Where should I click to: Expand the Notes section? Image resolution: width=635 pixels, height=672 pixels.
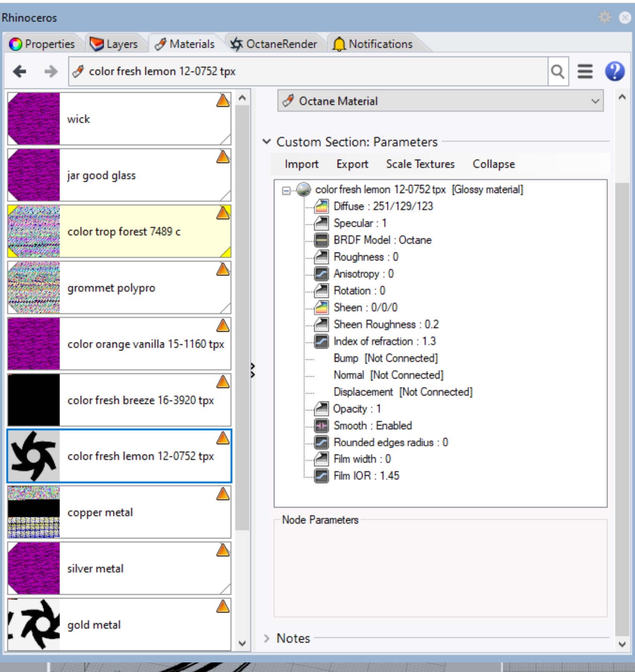pos(267,638)
